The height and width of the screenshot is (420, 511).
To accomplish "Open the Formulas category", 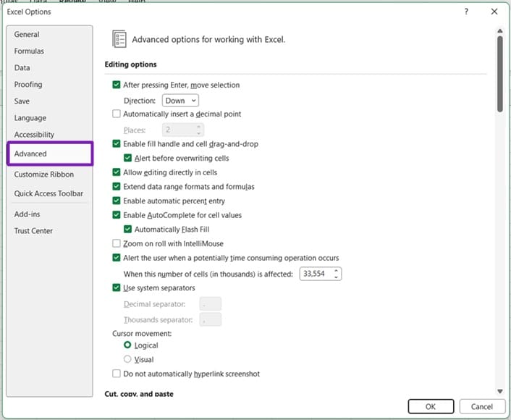I will (x=29, y=51).
